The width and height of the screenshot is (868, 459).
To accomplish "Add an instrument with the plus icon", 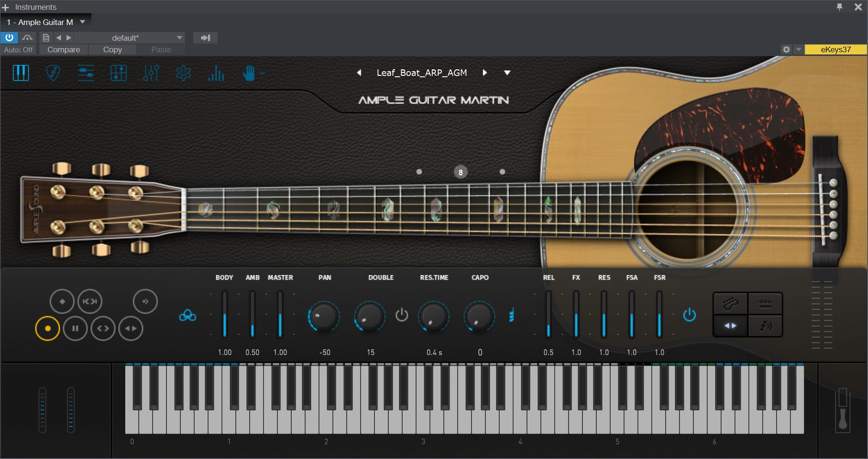I will coord(6,7).
